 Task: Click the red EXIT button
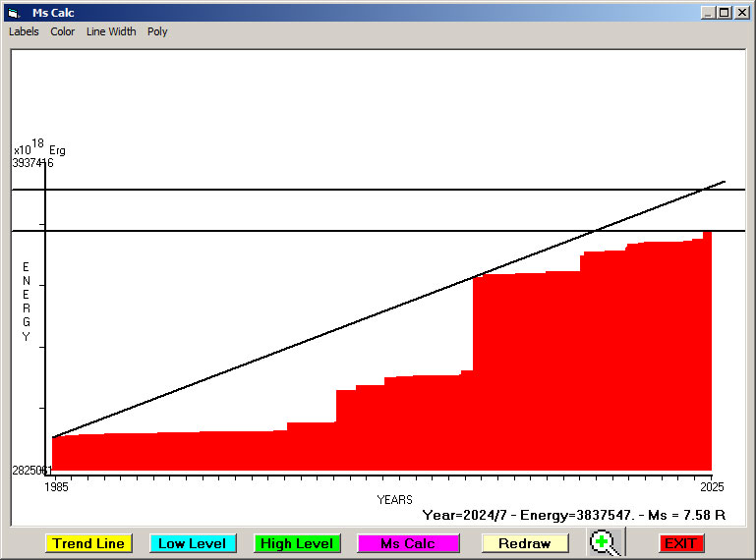[x=680, y=543]
